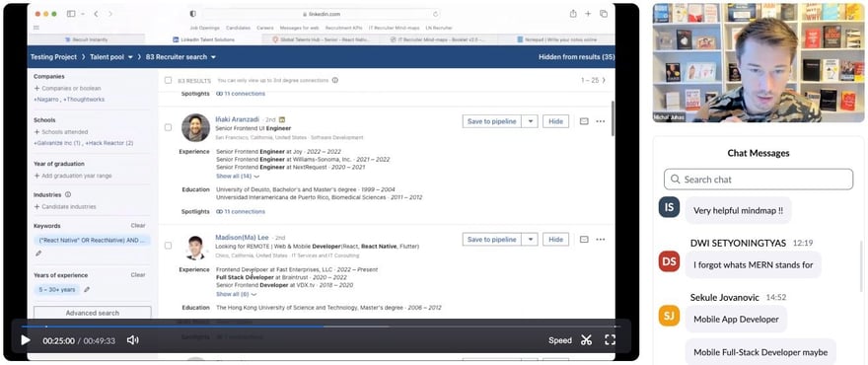Go forward with Safari forward arrow
This screenshot has height=365, width=868.
click(110, 14)
